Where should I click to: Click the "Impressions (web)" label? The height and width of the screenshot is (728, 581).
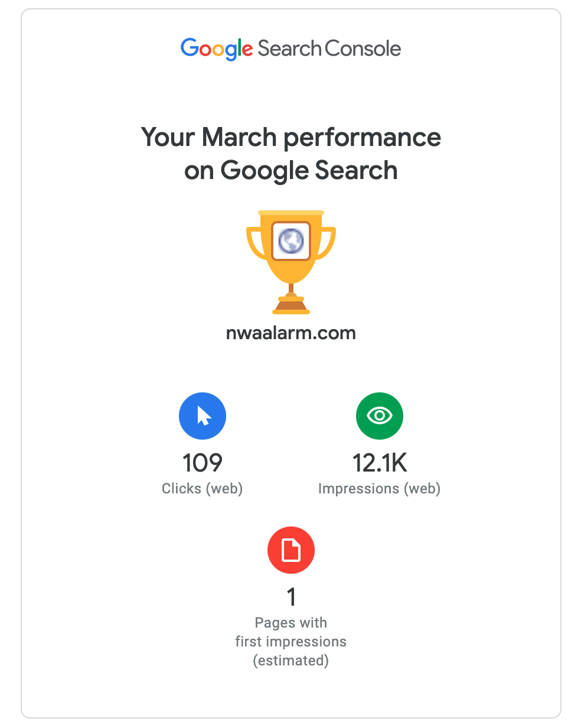click(x=379, y=489)
